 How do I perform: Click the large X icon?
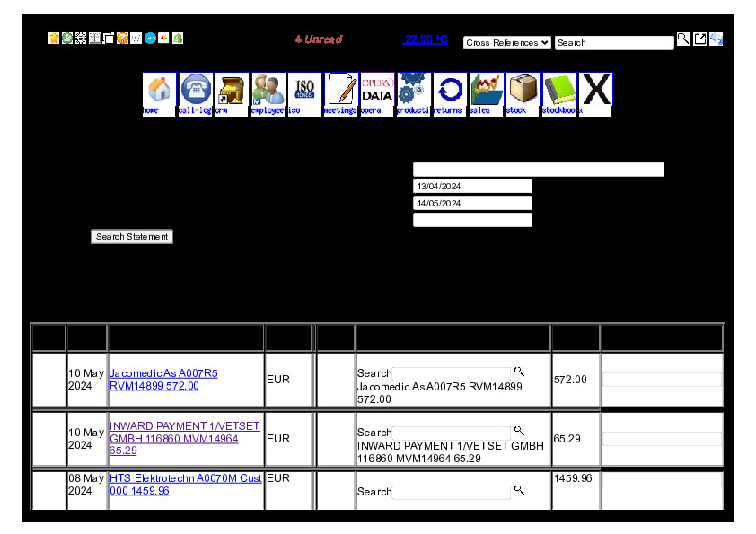click(595, 91)
